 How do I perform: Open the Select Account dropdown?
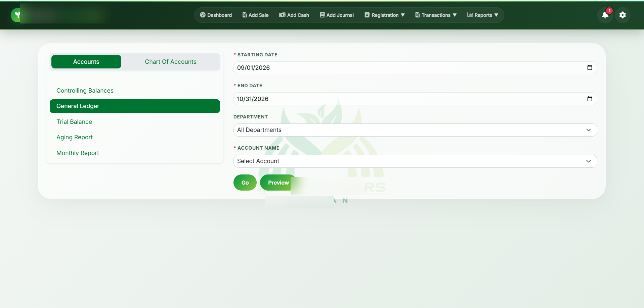[x=415, y=161]
